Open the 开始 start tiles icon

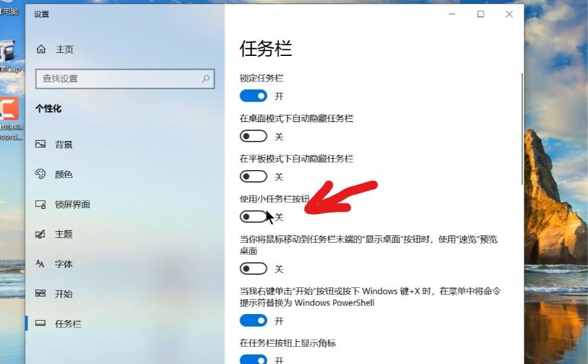point(40,293)
